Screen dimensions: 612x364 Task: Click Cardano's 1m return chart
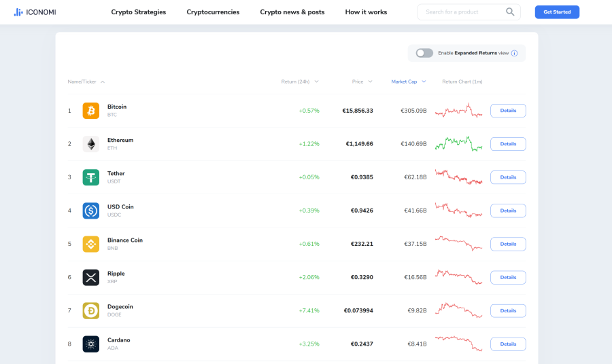tap(458, 344)
